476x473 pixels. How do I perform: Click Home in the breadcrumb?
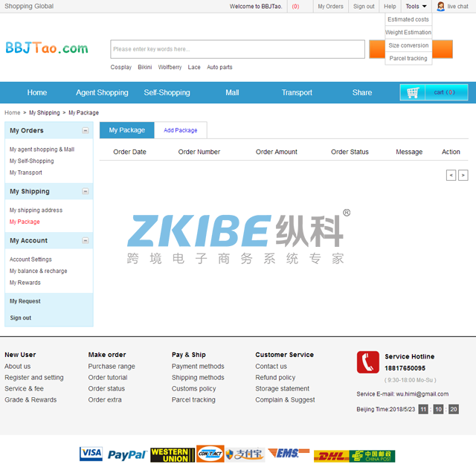click(13, 112)
